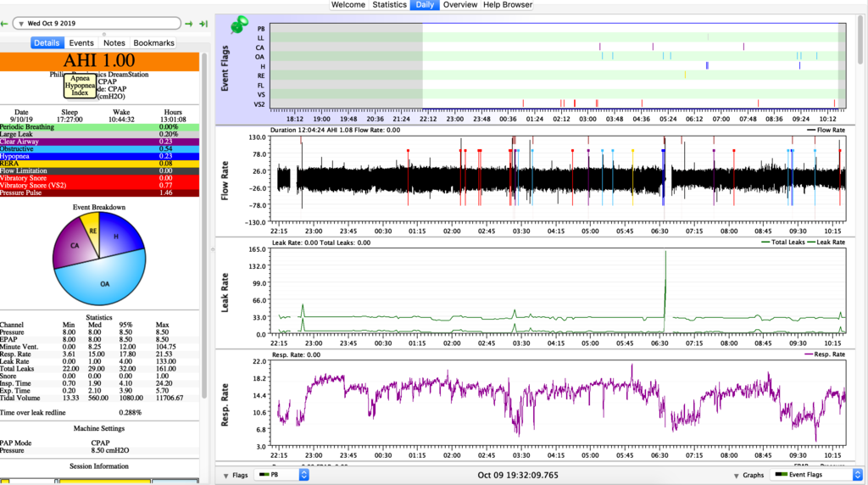Go to the next day with green right arrow
This screenshot has height=485, width=868.
coord(189,24)
